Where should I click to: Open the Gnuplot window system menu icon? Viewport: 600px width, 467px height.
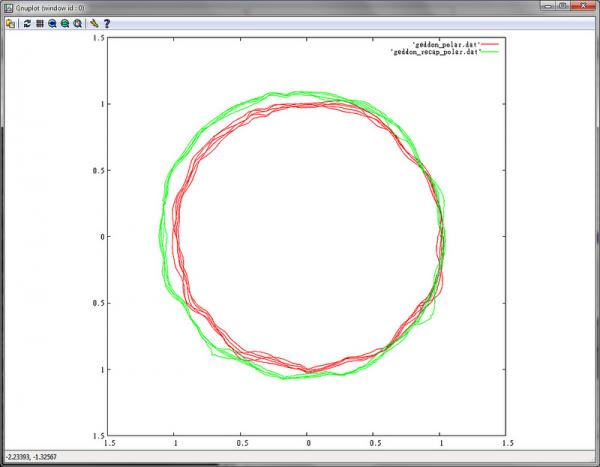(x=8, y=8)
